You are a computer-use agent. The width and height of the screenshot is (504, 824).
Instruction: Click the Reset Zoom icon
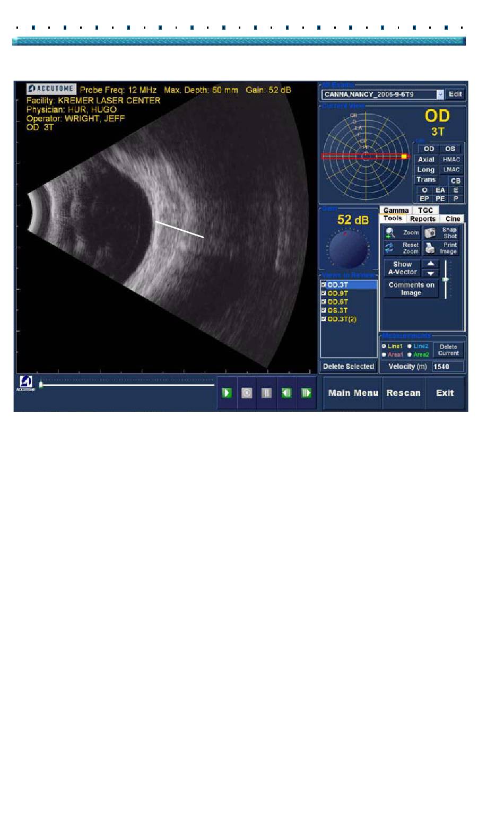coord(390,248)
